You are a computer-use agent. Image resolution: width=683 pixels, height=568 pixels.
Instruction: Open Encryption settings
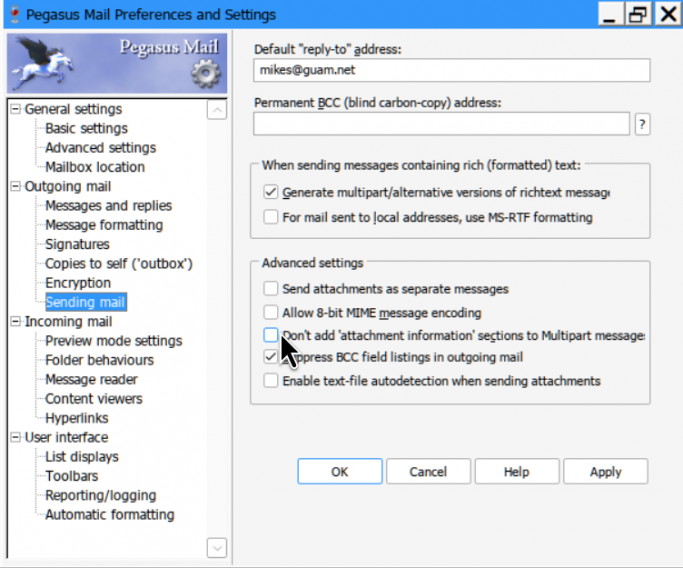tap(78, 283)
